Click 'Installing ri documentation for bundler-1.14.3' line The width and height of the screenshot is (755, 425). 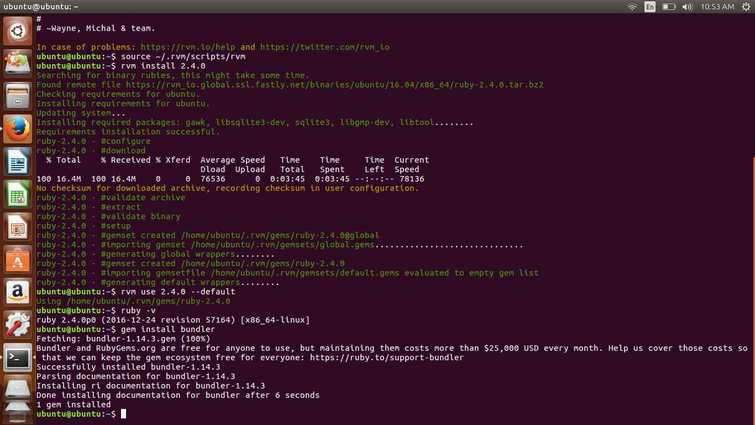[x=151, y=386]
